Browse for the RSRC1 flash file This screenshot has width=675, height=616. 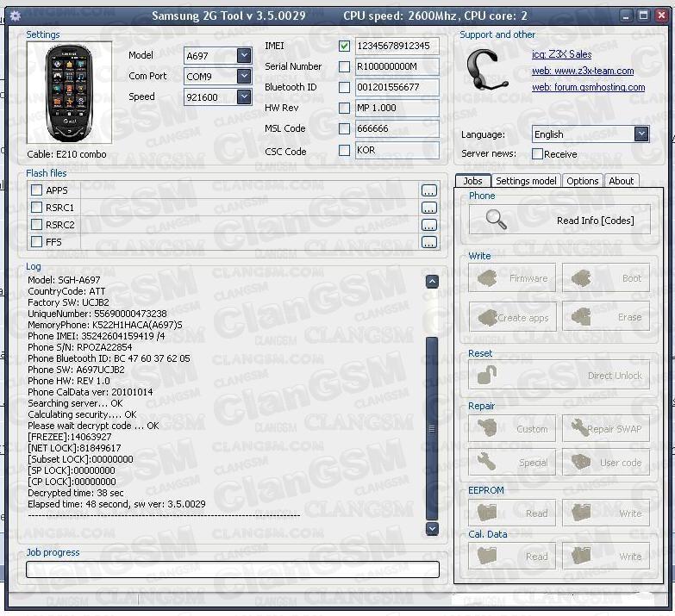tap(428, 208)
